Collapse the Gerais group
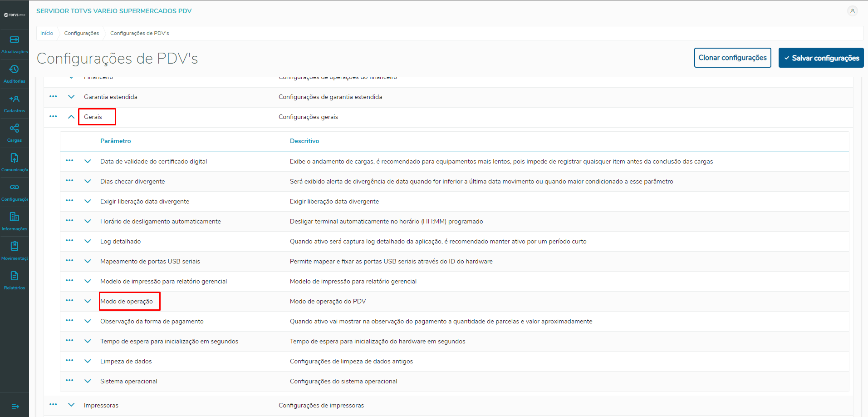Screen dimensions: 868x417 point(71,117)
